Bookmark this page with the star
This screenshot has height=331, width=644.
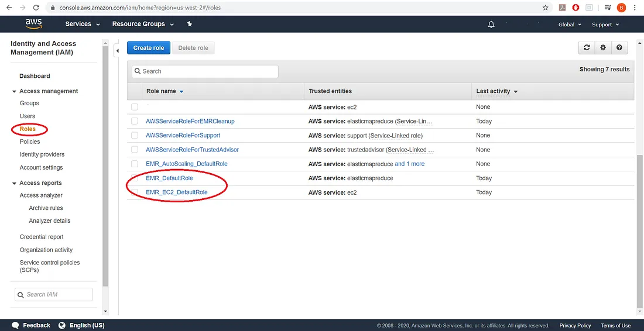point(546,8)
